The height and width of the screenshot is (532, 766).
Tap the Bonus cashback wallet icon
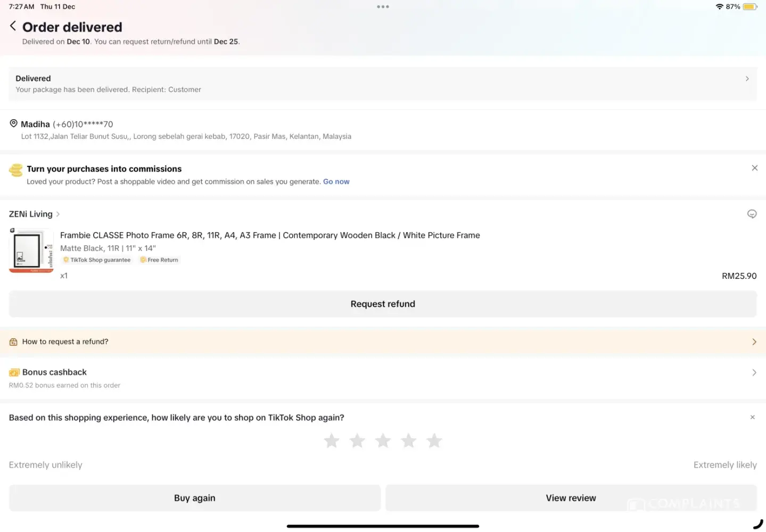click(14, 372)
